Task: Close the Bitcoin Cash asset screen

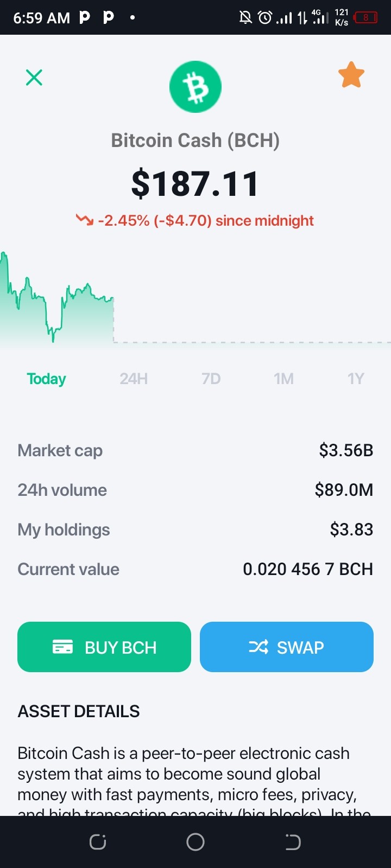Action: point(34,78)
